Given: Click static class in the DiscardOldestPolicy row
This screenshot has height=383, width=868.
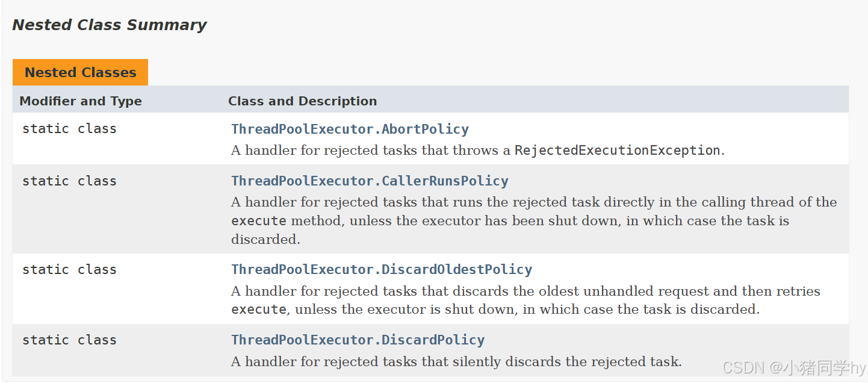Looking at the screenshot, I should [69, 269].
